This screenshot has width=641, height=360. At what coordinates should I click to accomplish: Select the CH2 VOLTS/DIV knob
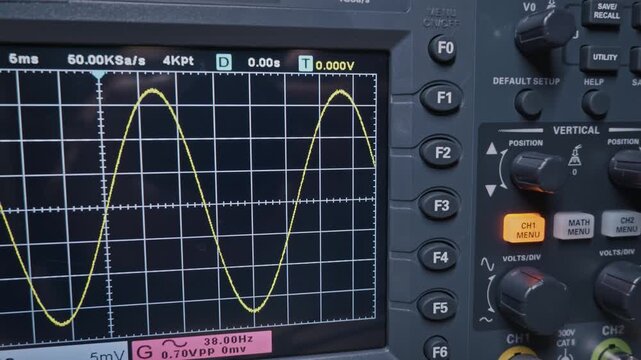(x=619, y=293)
